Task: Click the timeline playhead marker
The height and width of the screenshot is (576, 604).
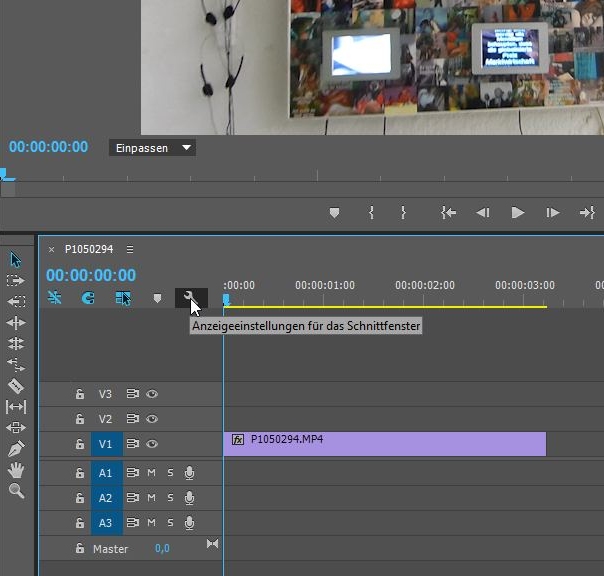Action: (x=226, y=300)
